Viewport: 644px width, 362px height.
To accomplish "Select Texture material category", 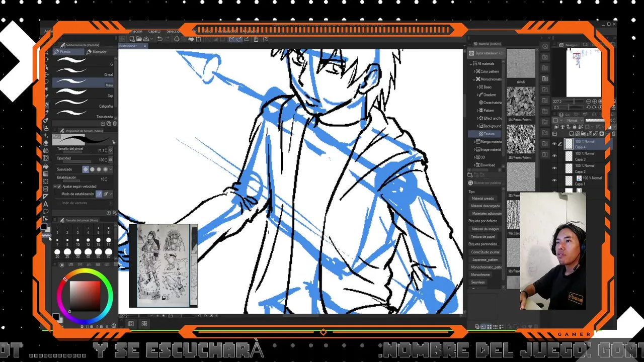I will pos(484,134).
